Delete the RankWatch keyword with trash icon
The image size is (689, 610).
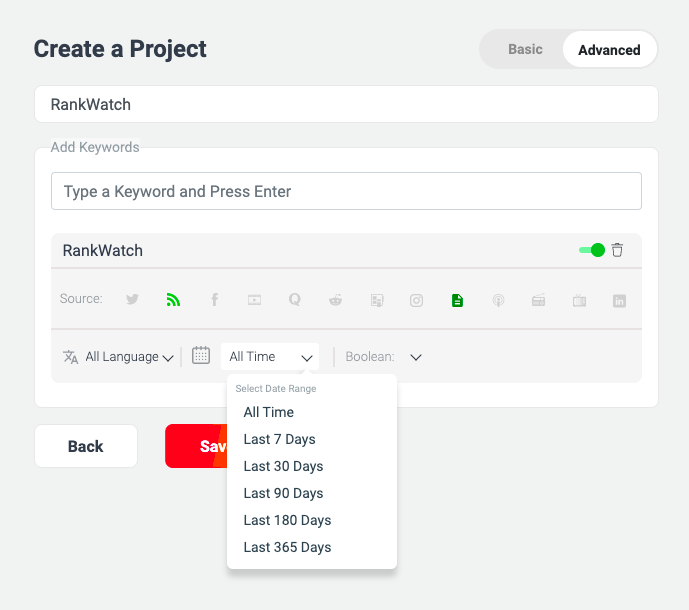(617, 250)
